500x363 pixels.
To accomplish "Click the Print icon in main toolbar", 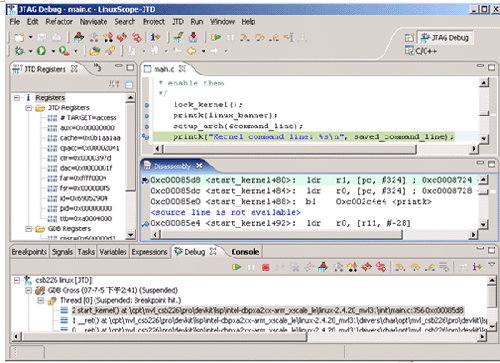I will 56,37.
